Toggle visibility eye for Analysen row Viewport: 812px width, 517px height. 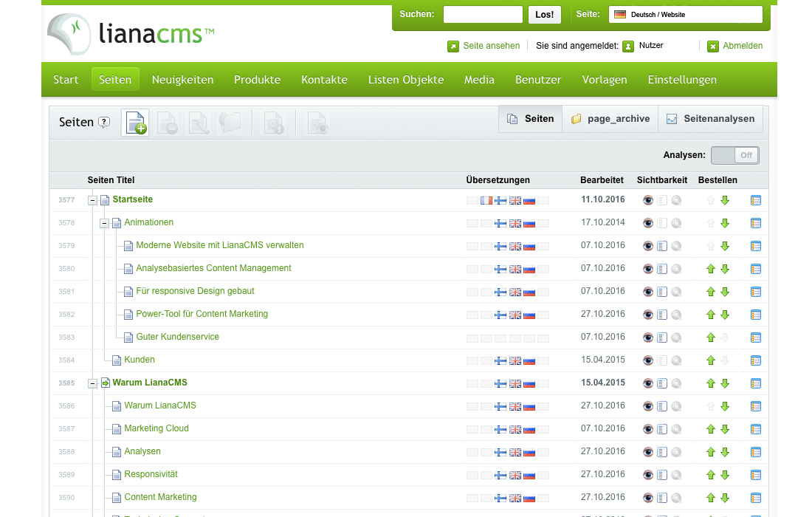point(648,452)
